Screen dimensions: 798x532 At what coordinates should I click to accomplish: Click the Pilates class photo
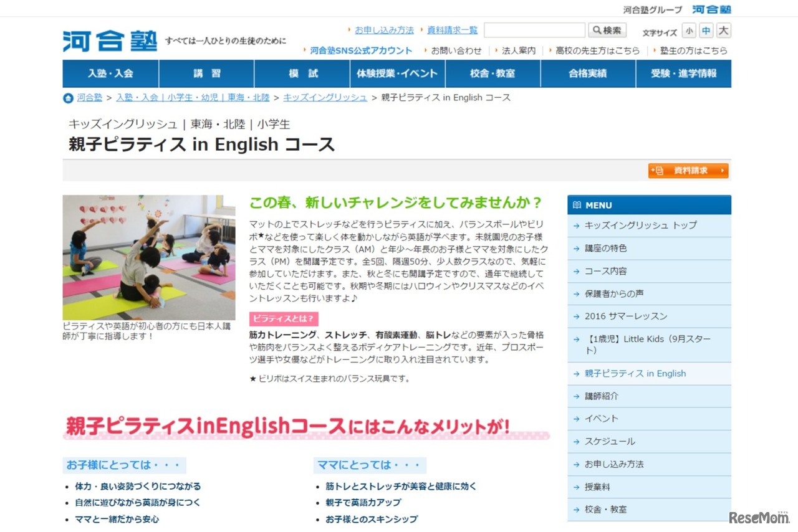[x=149, y=257]
